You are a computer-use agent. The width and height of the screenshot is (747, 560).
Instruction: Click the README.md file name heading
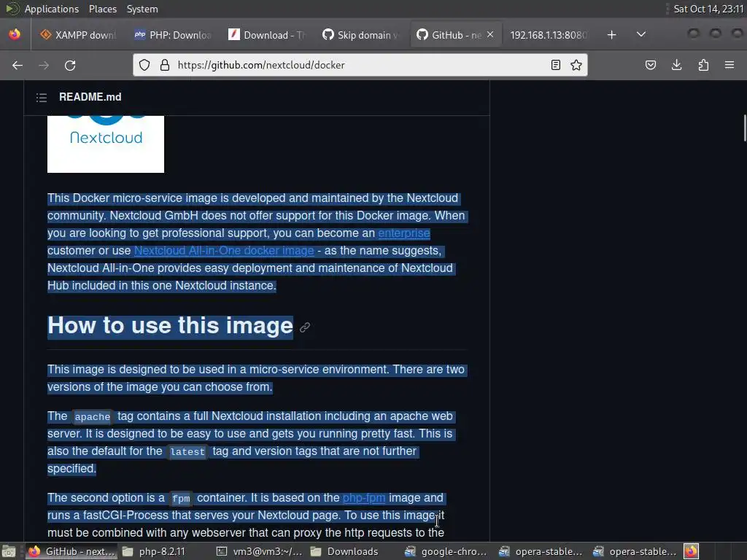click(90, 97)
